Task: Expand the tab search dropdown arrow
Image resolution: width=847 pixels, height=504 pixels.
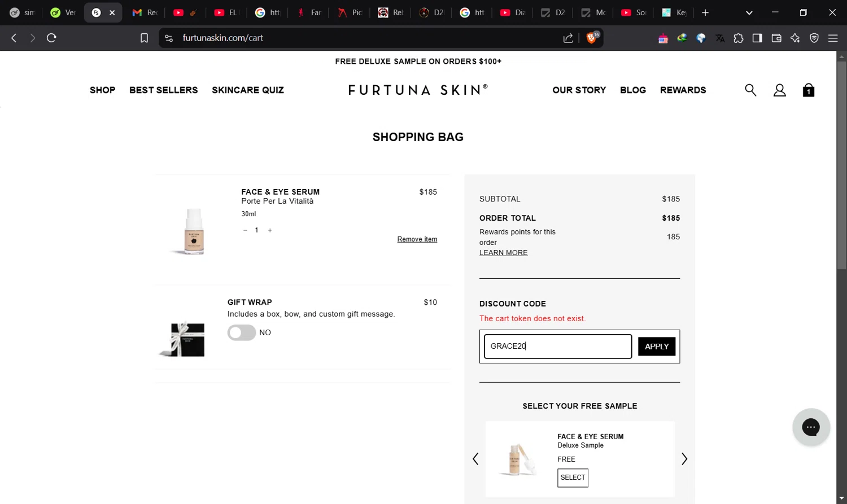Action: pyautogui.click(x=749, y=12)
